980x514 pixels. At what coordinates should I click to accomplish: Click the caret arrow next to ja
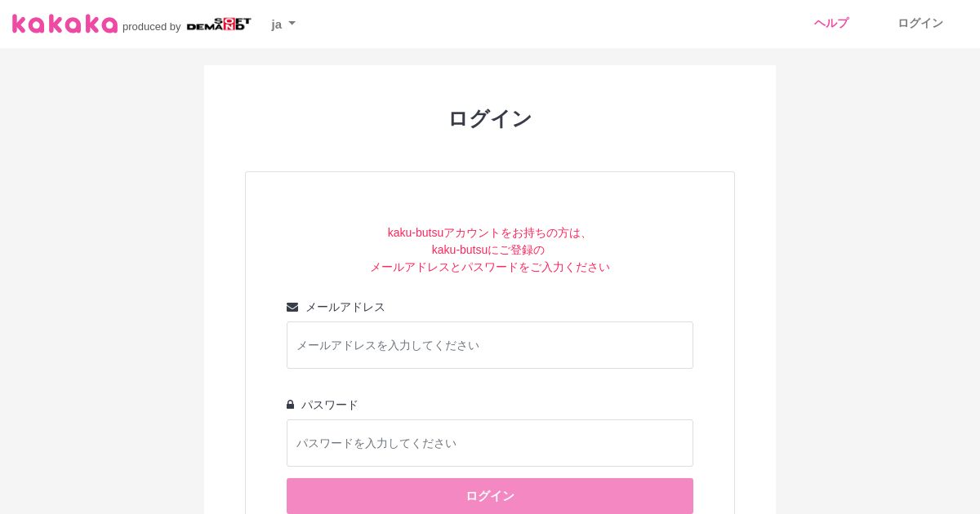click(292, 24)
